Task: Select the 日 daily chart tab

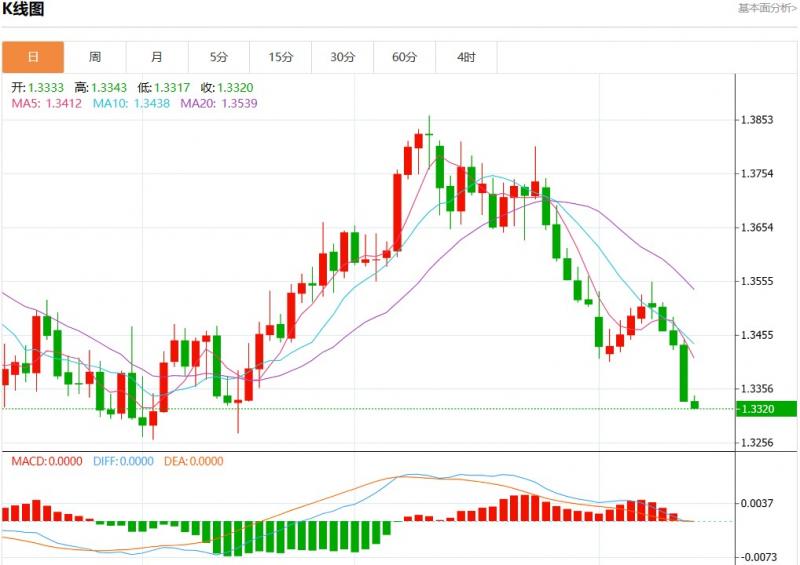Action: pyautogui.click(x=32, y=57)
